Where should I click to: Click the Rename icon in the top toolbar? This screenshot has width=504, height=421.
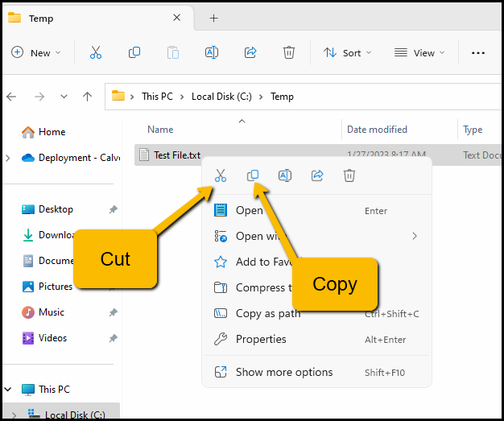click(212, 52)
